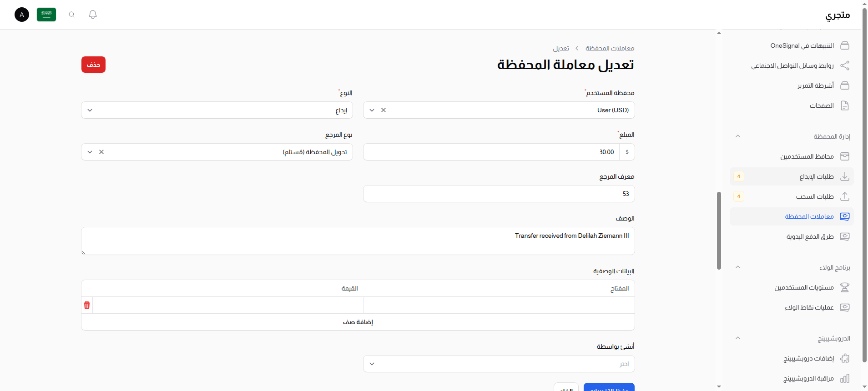Click the معرف المرجع field showing 53
The image size is (868, 391).
click(499, 194)
